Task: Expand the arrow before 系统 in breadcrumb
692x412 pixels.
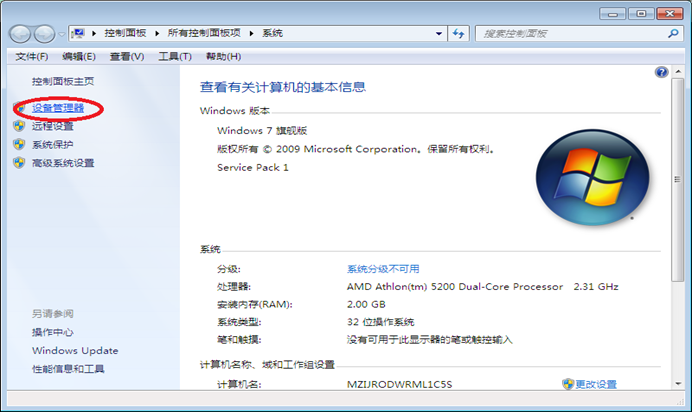Action: (x=252, y=33)
